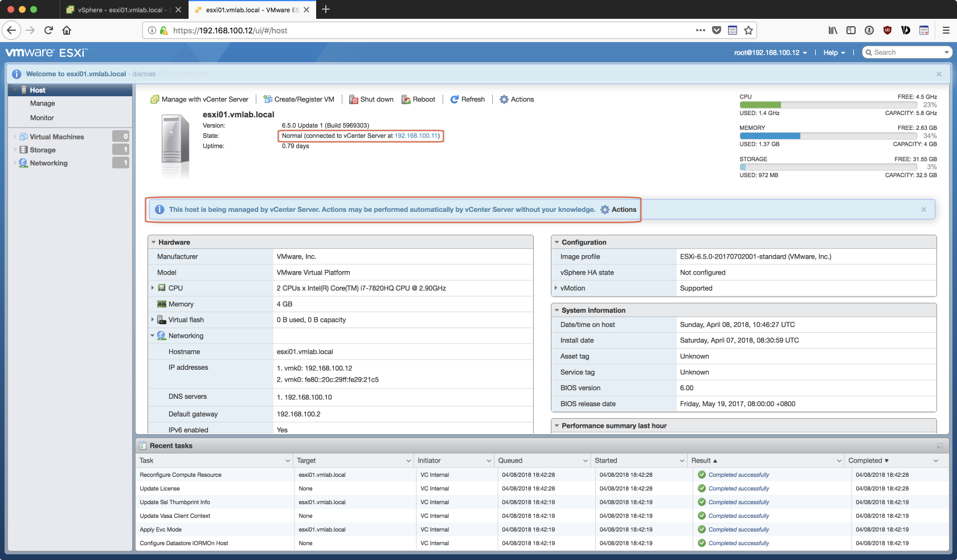Collapse the Hardware panel
The image size is (957, 560).
click(x=154, y=242)
